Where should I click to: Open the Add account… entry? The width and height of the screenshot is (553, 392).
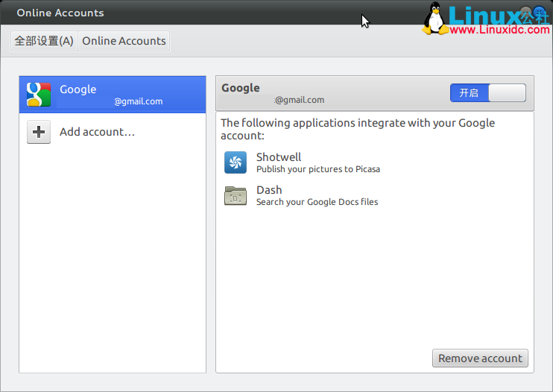[x=113, y=132]
